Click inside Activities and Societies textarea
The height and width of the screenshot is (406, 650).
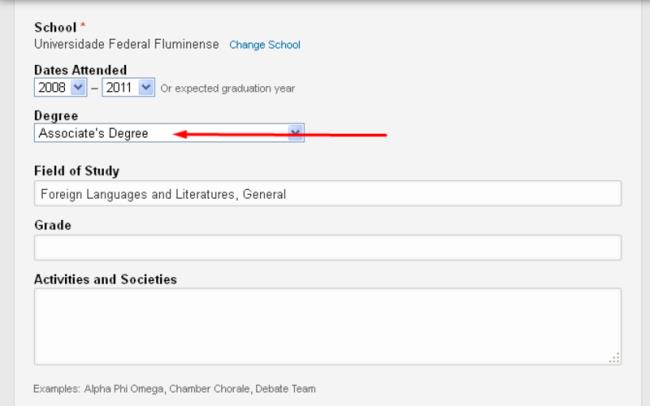(327, 326)
